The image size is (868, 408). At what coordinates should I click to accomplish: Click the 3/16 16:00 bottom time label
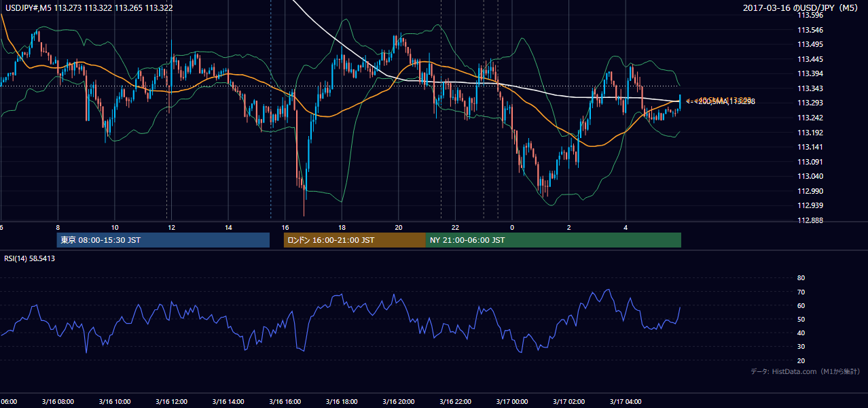[285, 401]
